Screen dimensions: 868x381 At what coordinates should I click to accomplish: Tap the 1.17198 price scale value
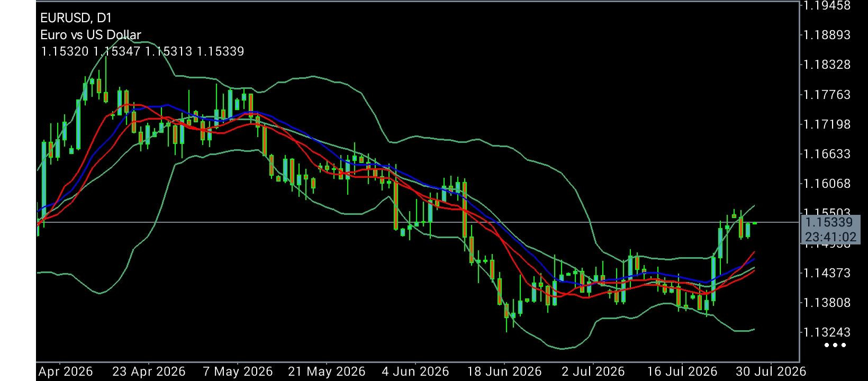pos(827,124)
